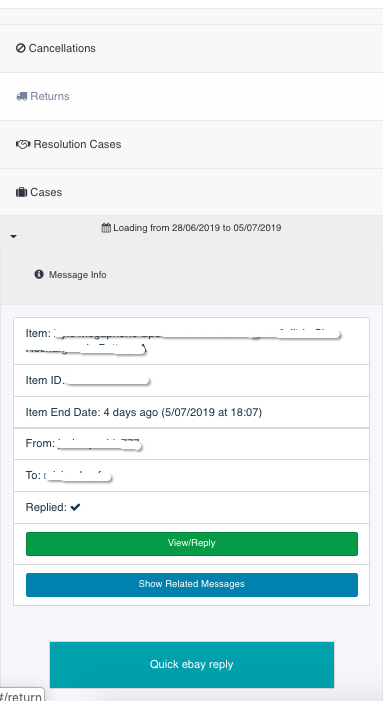Click the Message Info circle icon

(x=39, y=274)
